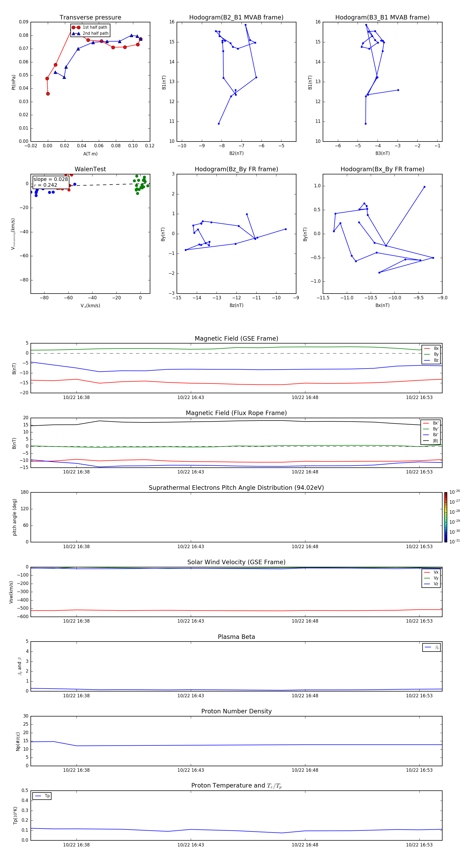Click the |B| legend entry in Flux Rope plot
Viewport: 473px width, 868px height.
coord(431,441)
